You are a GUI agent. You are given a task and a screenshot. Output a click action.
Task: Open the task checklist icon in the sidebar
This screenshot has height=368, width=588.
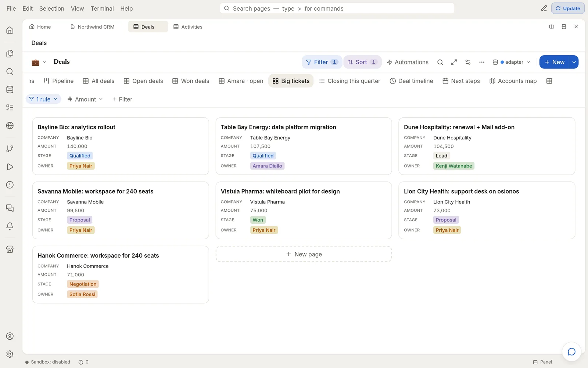(x=10, y=107)
